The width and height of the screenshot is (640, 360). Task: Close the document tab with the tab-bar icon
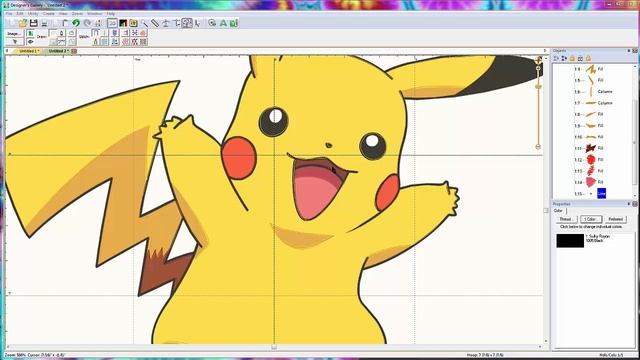(74, 51)
